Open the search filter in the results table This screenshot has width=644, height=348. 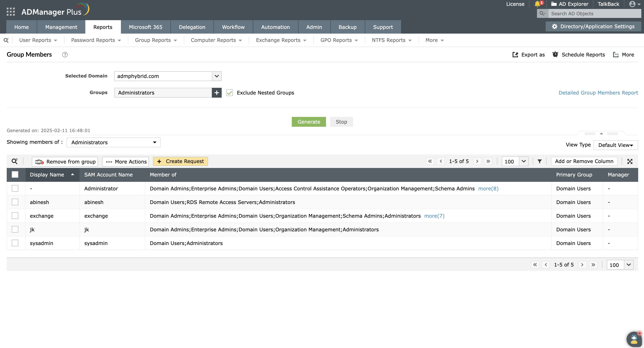pos(15,161)
